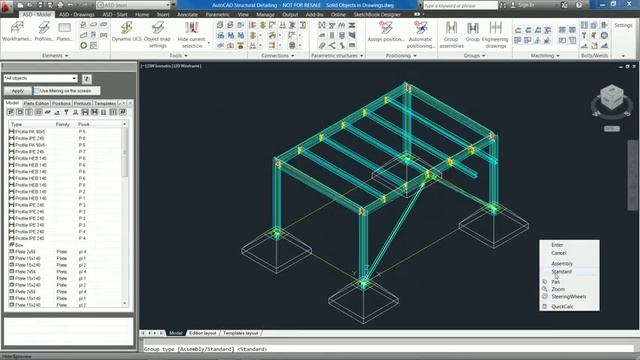Switch to the Positions panel tab
The width and height of the screenshot is (640, 360).
click(61, 103)
